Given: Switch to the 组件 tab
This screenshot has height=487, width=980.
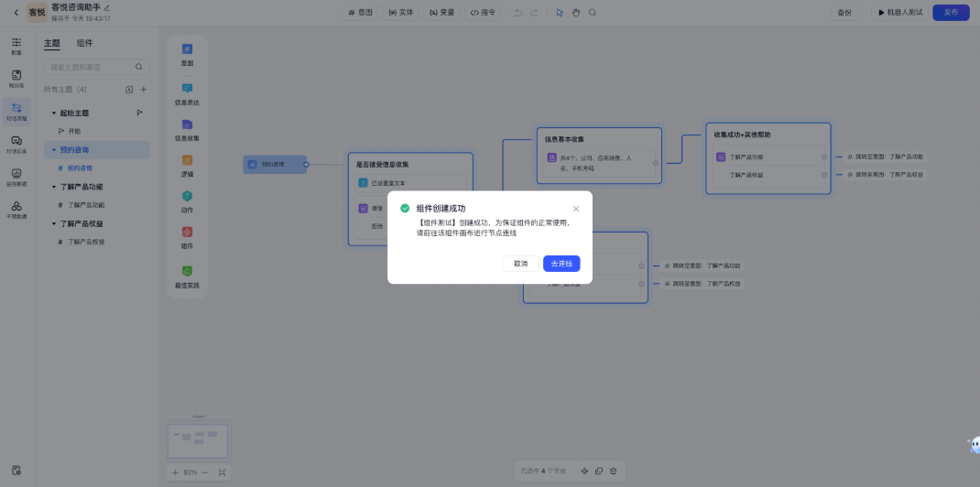Looking at the screenshot, I should point(84,43).
